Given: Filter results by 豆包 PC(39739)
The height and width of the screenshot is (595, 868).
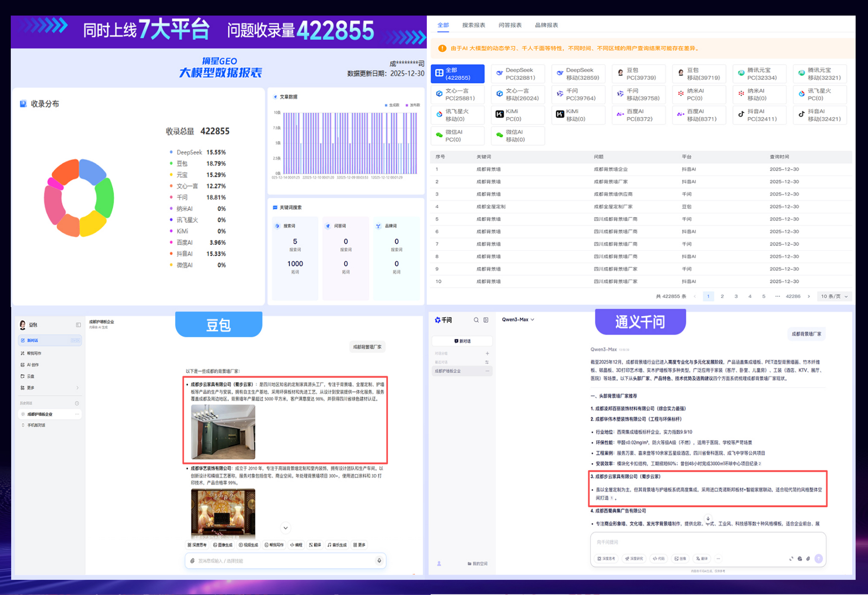Looking at the screenshot, I should point(639,73).
